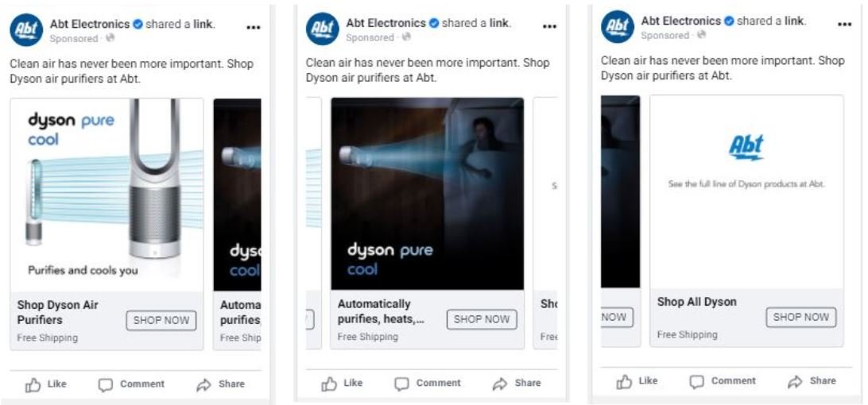The height and width of the screenshot is (405, 868).
Task: Click SHOP NOW next to Automatically purifies, heats
Action: (482, 319)
